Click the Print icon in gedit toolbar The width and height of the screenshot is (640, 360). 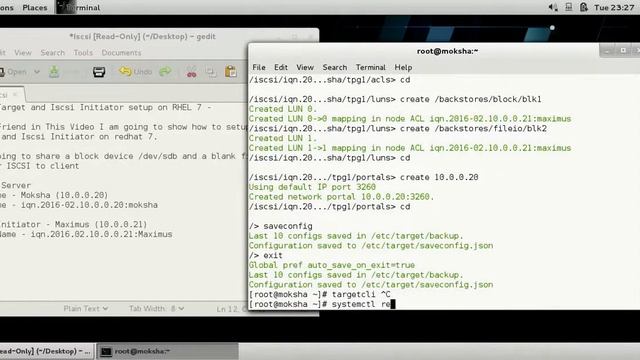pos(99,72)
